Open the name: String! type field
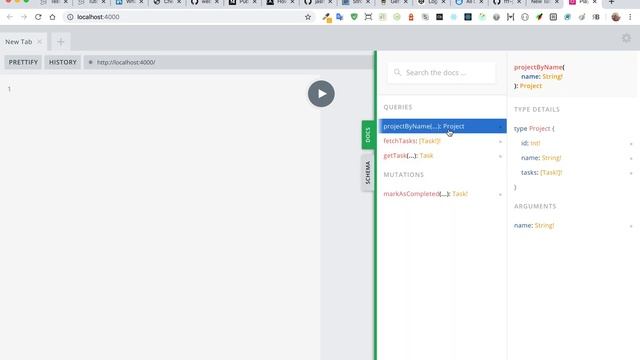 541,158
